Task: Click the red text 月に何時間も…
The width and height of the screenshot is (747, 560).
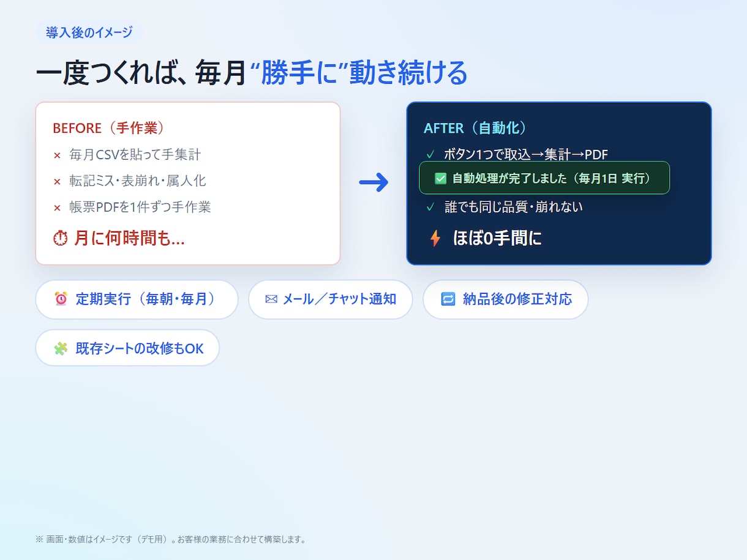Action: pyautogui.click(x=129, y=238)
